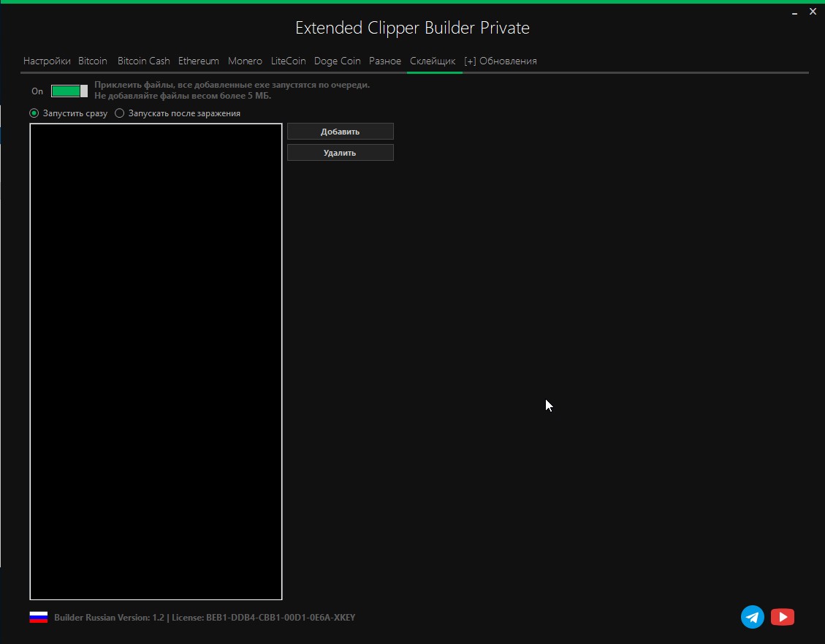
Task: Open the [+] Обновления tab
Action: pos(501,61)
